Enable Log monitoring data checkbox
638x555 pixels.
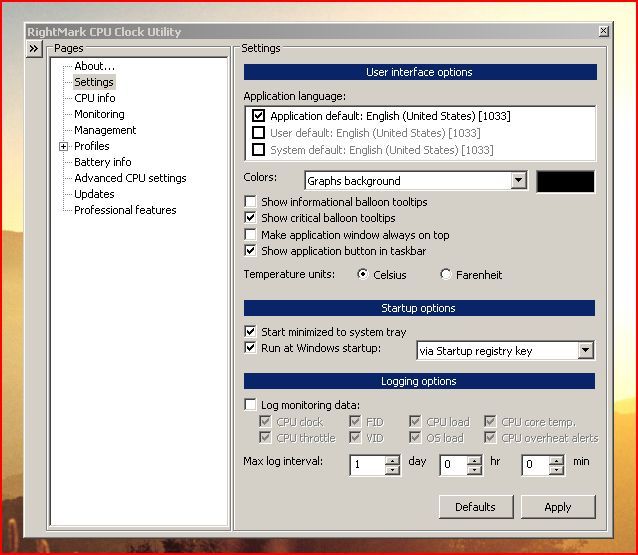(250, 404)
